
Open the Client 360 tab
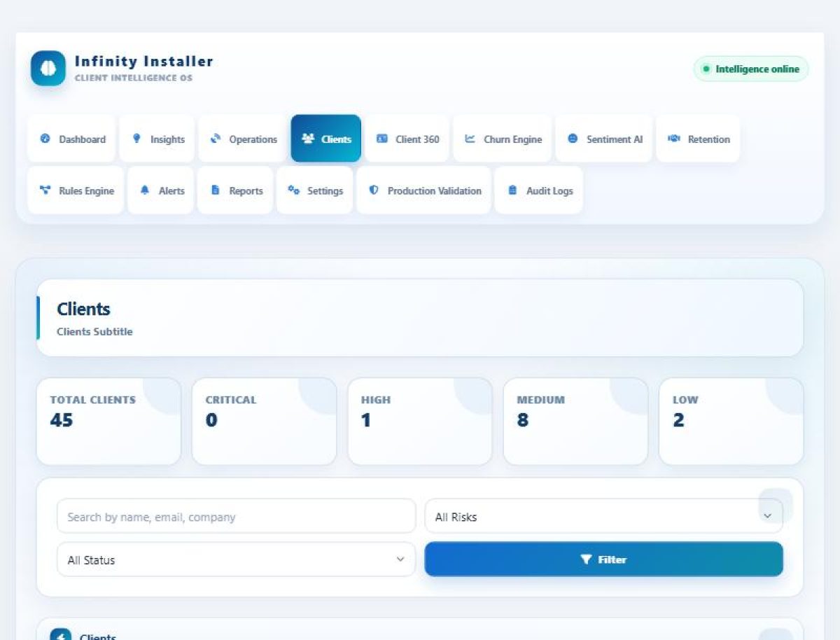coord(407,139)
